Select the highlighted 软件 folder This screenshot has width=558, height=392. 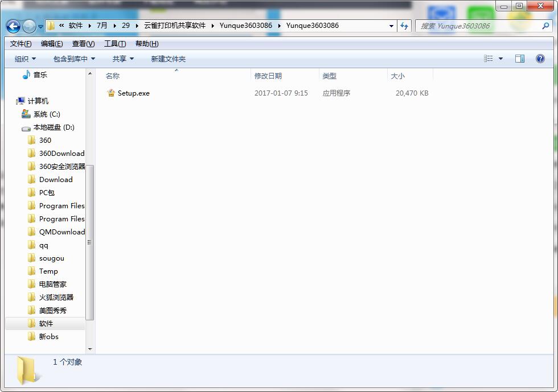click(46, 324)
